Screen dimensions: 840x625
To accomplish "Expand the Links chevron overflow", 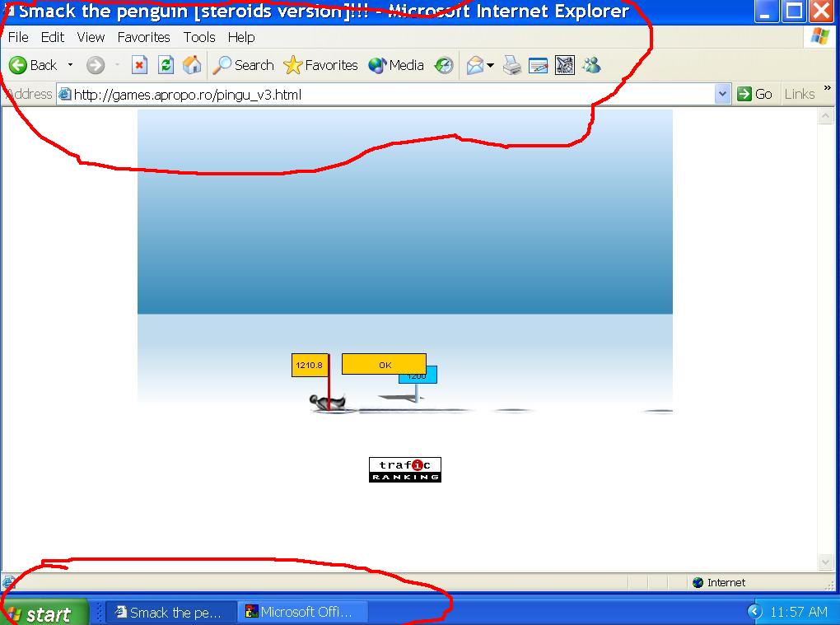I will 828,88.
